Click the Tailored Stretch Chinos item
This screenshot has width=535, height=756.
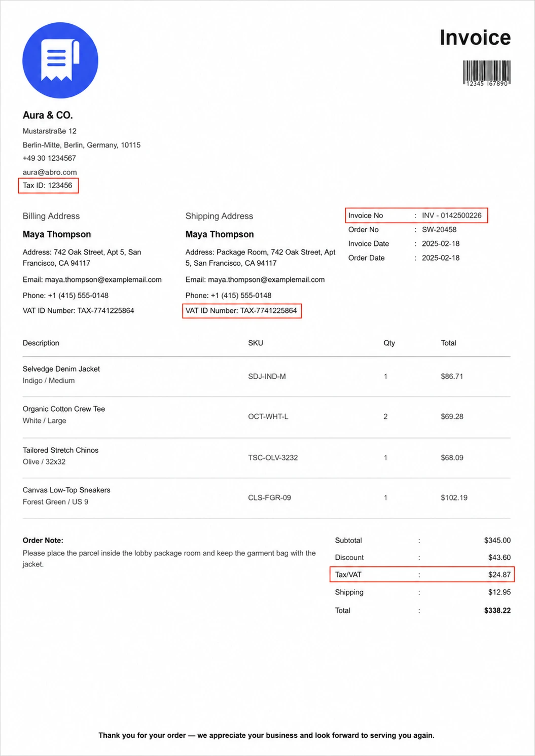[60, 450]
